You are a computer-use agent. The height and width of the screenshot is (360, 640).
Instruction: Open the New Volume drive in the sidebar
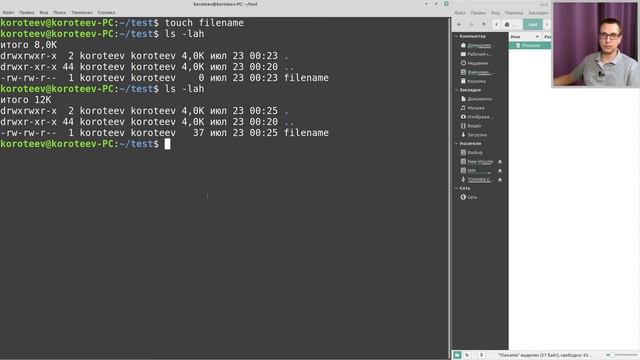click(x=477, y=162)
